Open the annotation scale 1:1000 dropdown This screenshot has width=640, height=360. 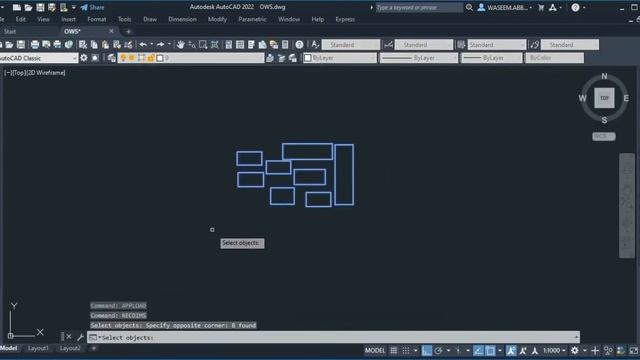point(554,351)
